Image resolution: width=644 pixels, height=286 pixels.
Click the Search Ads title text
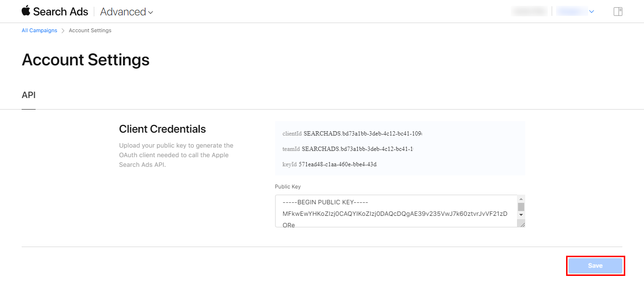click(x=61, y=12)
